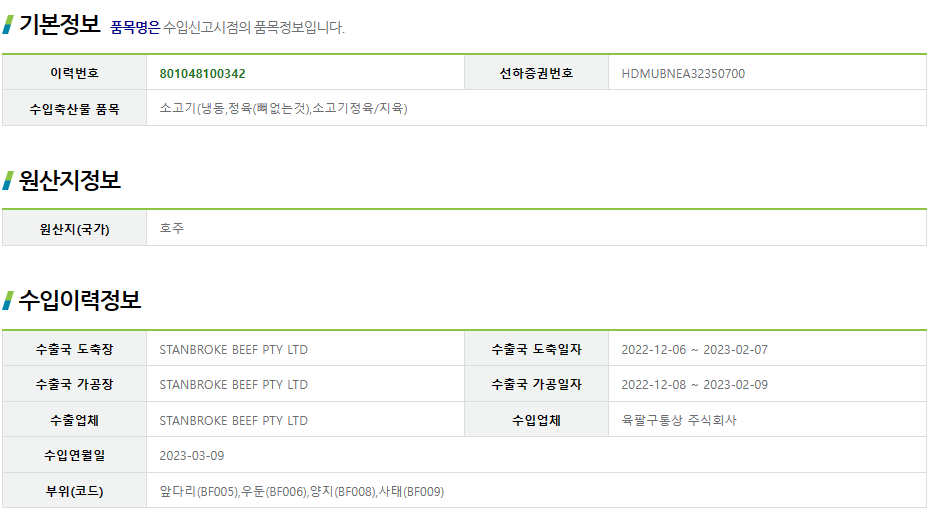The height and width of the screenshot is (522, 931).
Task: Select the slaughter date range 2022-12-06 ~ 2023-02-07
Action: [694, 350]
